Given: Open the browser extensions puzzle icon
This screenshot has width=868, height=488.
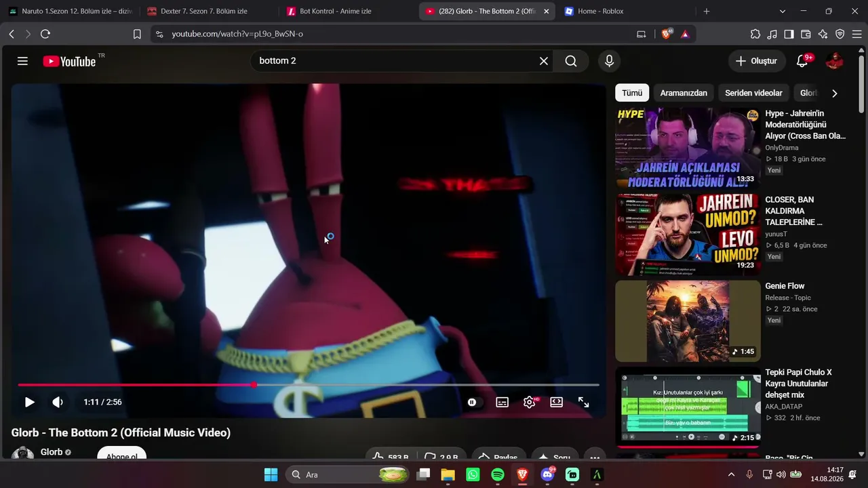Looking at the screenshot, I should (755, 34).
